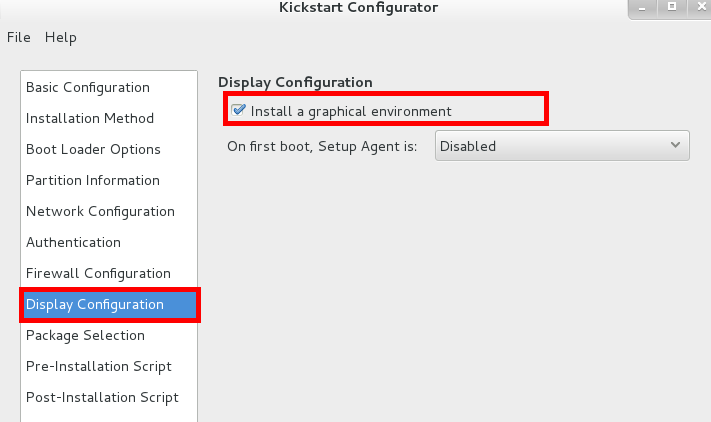This screenshot has height=422, width=711.
Task: Maximize the Kickstart Configurator window
Action: (672, 7)
